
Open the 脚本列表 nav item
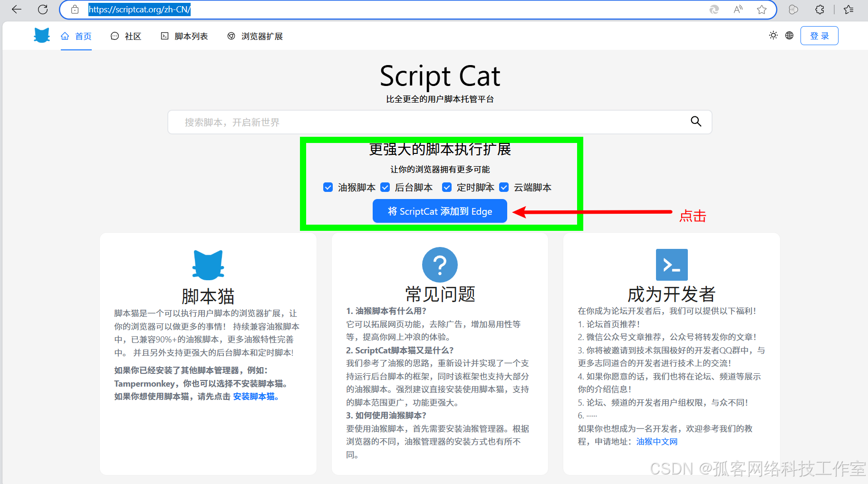(184, 36)
